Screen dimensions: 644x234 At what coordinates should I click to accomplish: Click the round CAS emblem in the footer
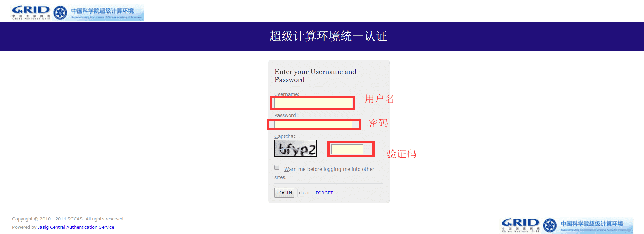click(x=550, y=226)
